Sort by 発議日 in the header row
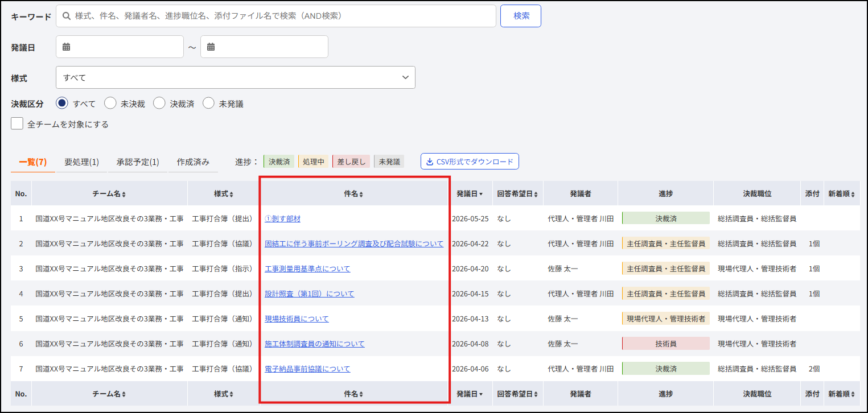This screenshot has width=868, height=413. 470,194
